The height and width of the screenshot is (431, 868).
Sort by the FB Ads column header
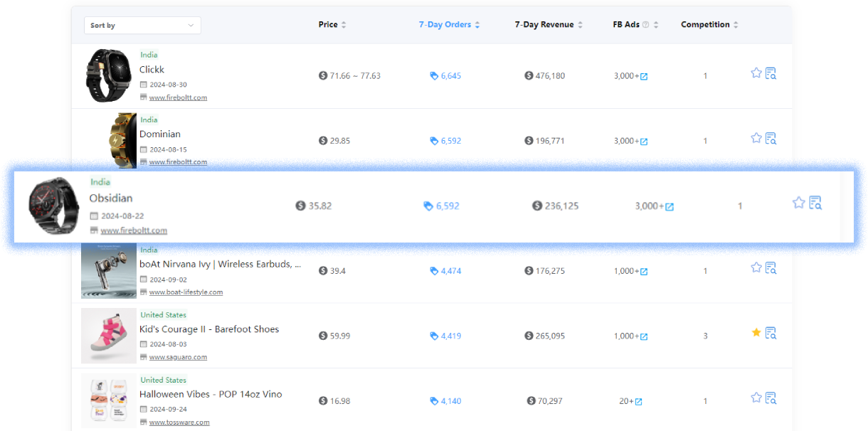(x=635, y=25)
